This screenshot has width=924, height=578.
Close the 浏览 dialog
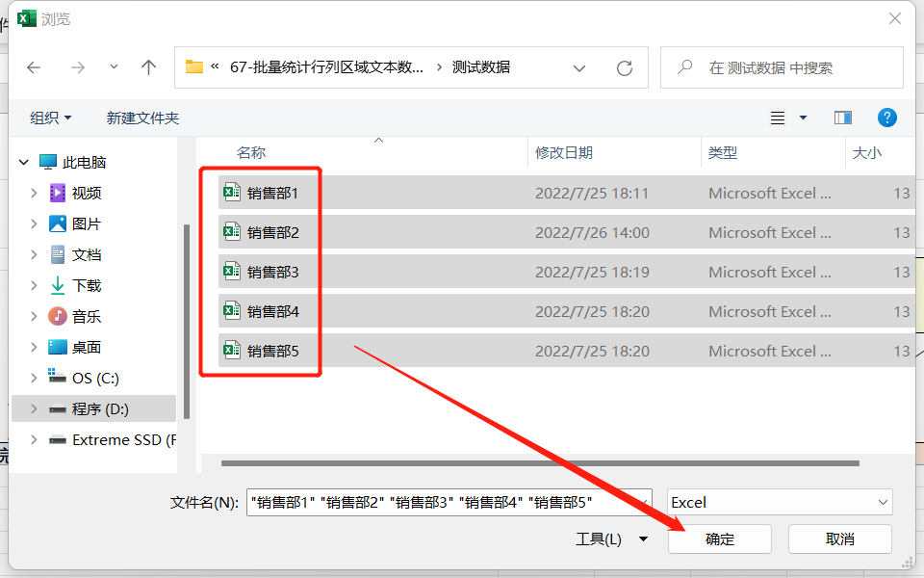(894, 19)
